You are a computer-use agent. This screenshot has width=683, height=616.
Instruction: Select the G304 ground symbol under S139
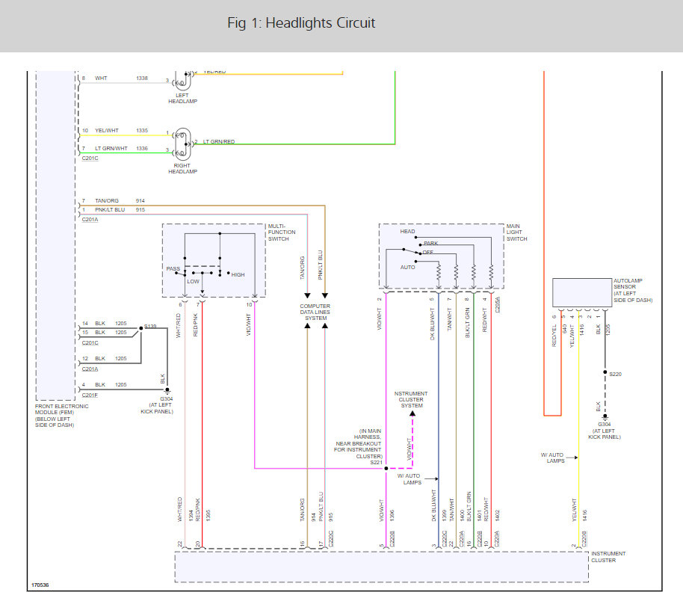coord(167,390)
